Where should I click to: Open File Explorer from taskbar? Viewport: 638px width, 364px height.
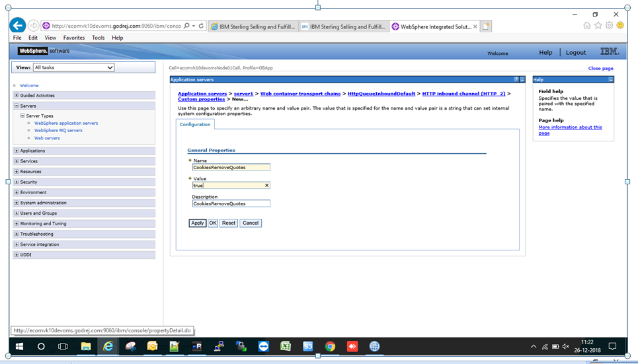pos(85,347)
